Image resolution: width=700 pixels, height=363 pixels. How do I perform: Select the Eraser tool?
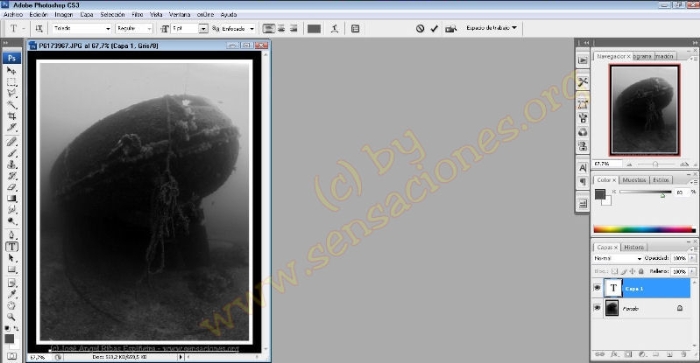coord(12,188)
